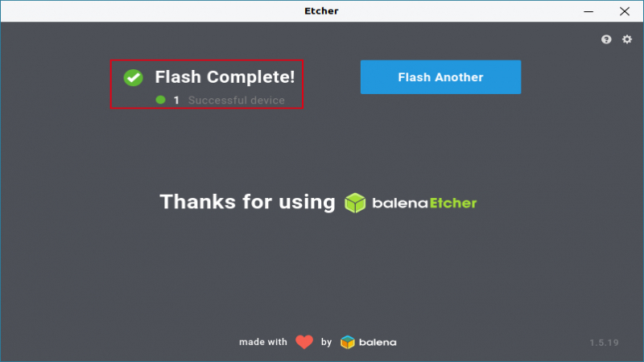Viewport: 644px width, 362px height.
Task: Click the successful device count number 1
Action: [x=176, y=100]
